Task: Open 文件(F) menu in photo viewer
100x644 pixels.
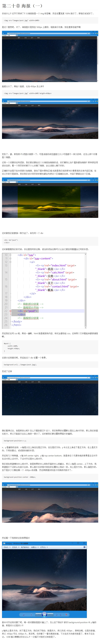Action: pos(6,547)
